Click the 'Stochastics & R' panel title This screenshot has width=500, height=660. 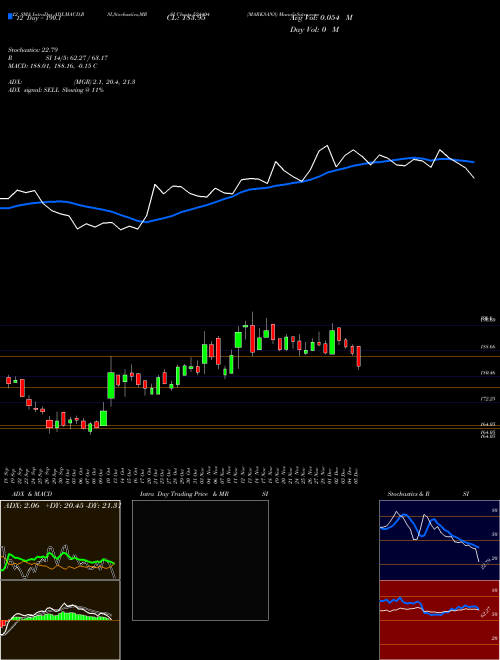tap(409, 494)
